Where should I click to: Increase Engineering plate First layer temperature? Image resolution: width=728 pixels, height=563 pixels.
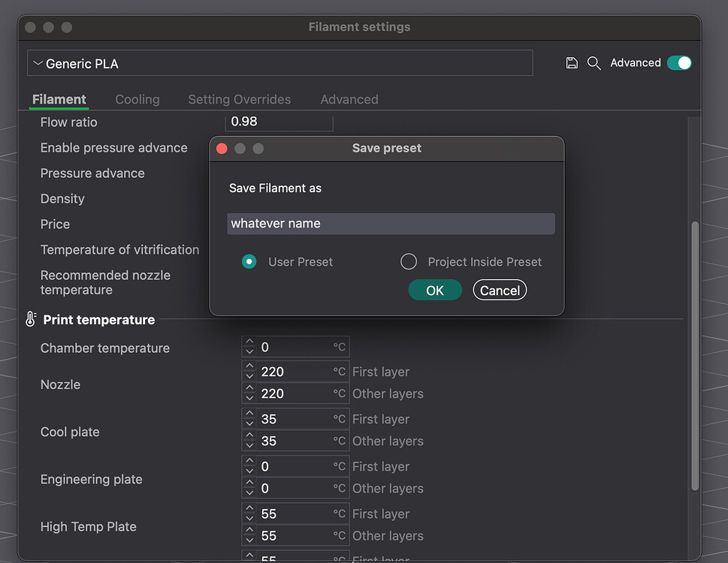(x=249, y=460)
